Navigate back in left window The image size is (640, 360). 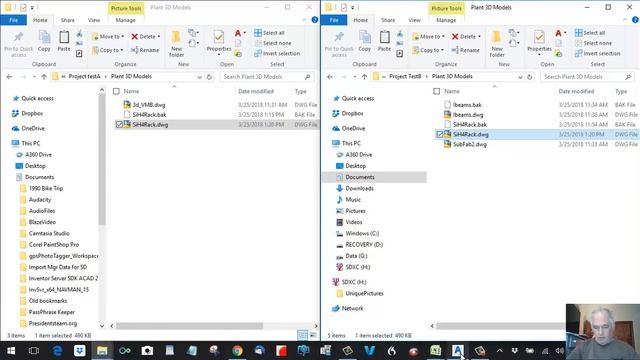(x=9, y=77)
